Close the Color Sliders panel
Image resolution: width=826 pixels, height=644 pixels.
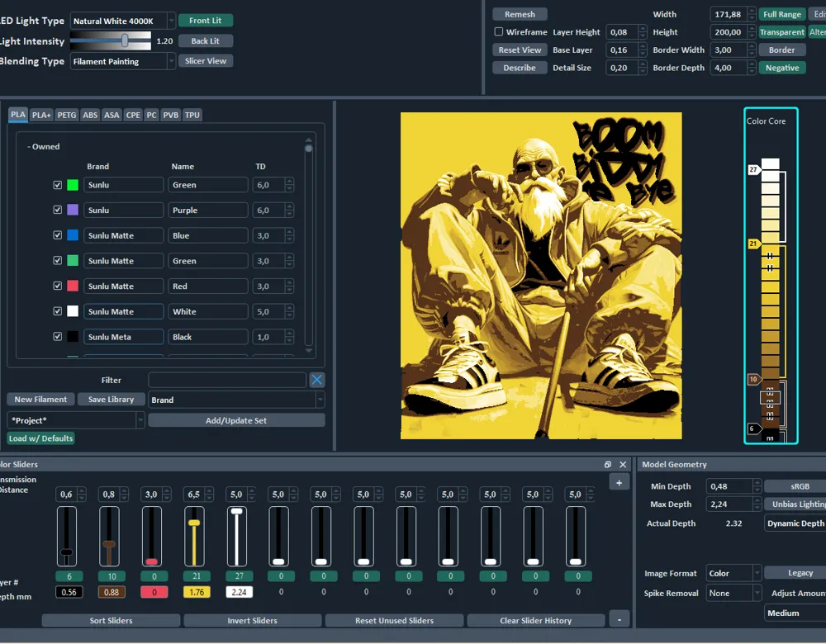pos(623,465)
